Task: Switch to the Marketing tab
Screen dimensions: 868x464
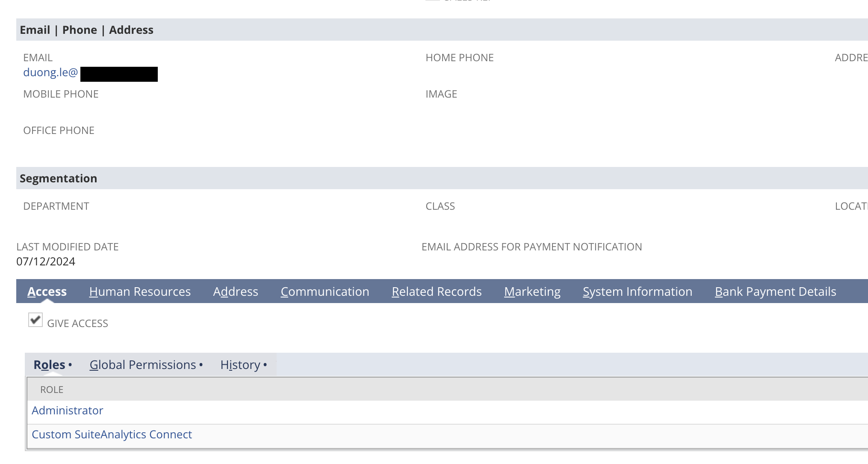Action: coord(532,291)
